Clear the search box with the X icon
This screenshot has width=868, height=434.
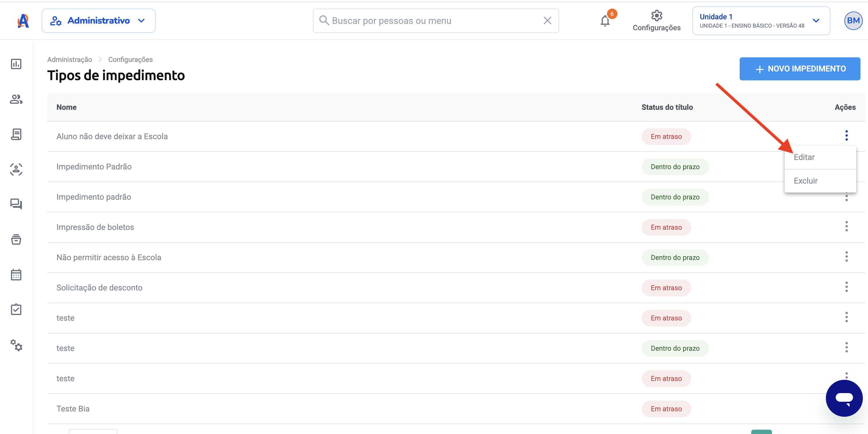tap(547, 21)
